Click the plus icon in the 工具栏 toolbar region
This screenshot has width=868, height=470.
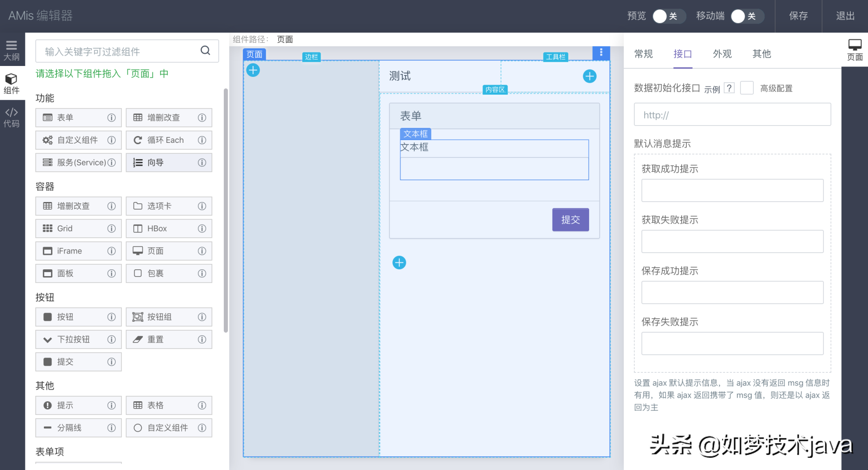pyautogui.click(x=589, y=76)
